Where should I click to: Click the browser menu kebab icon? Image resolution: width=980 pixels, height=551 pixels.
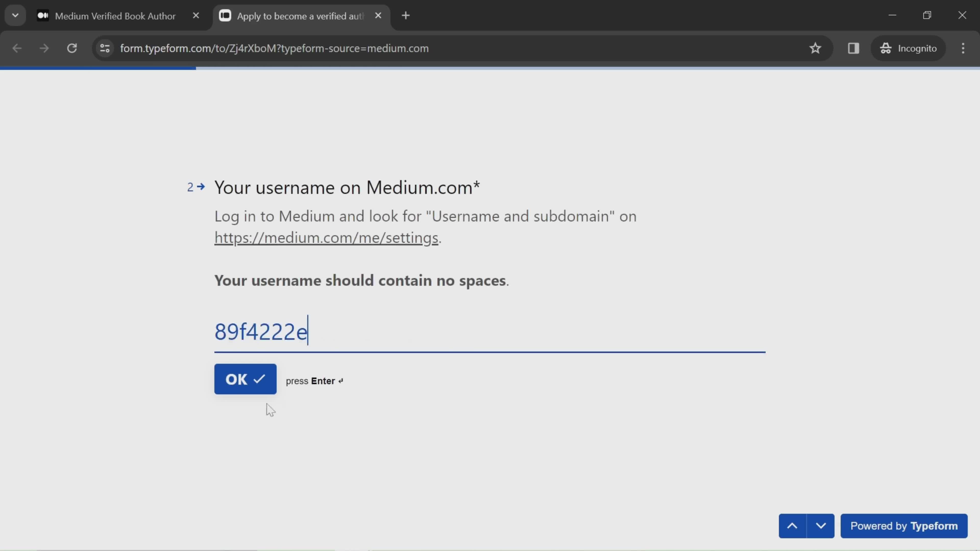966,48
